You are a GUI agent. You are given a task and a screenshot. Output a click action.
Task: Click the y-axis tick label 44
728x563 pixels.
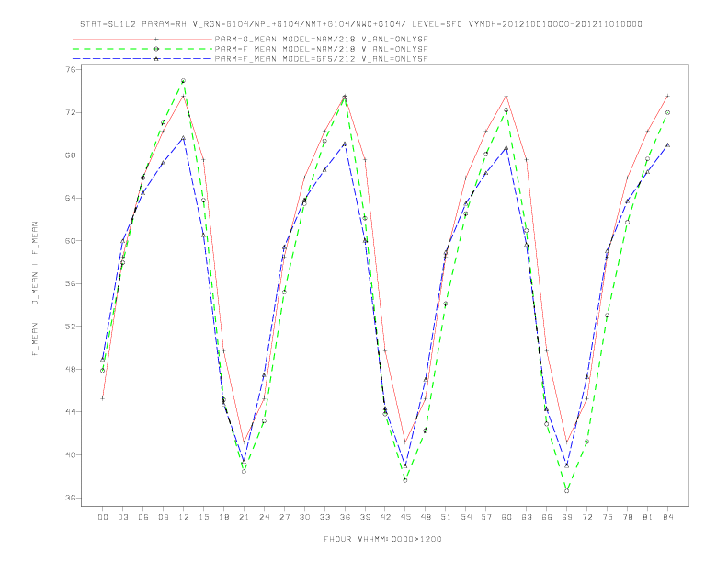tap(73, 412)
